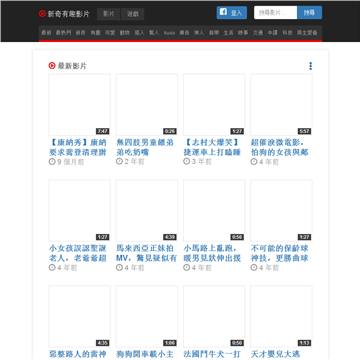Click the 4:35 video thumbnail
Image resolution: width=360 pixels, height=360 pixels.
click(79, 316)
